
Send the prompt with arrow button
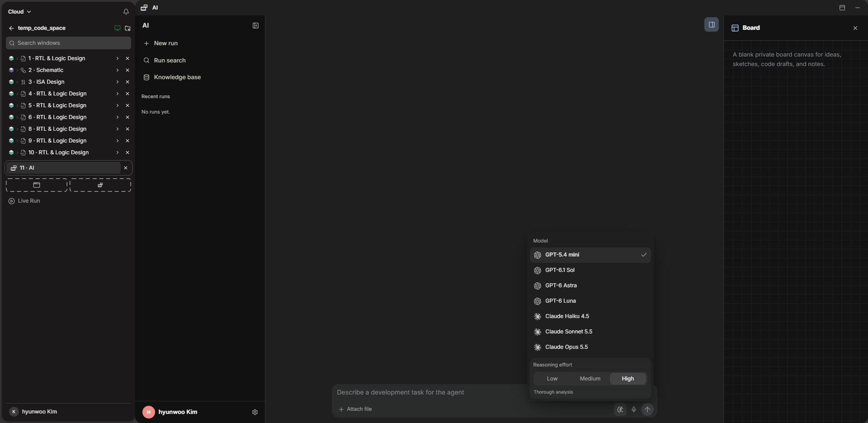[x=647, y=409]
